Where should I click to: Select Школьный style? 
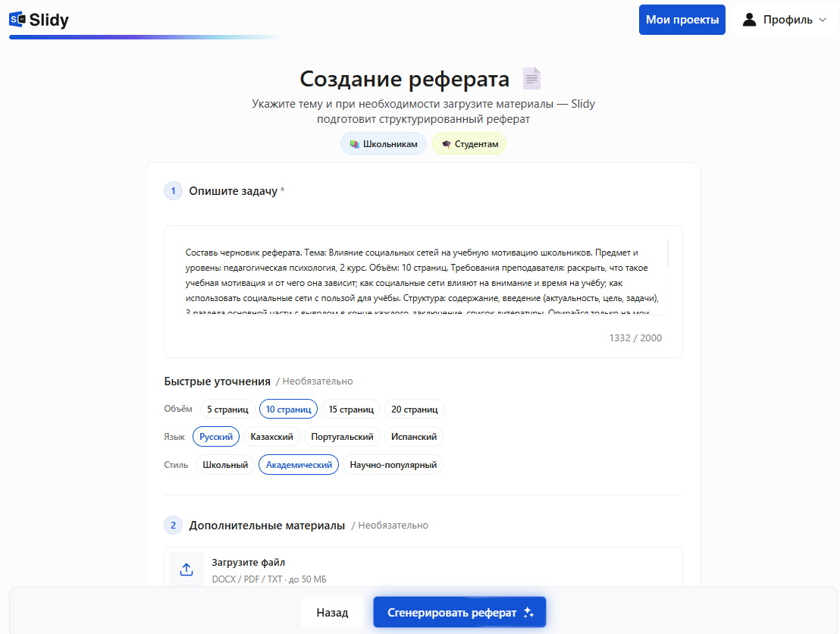[225, 465]
